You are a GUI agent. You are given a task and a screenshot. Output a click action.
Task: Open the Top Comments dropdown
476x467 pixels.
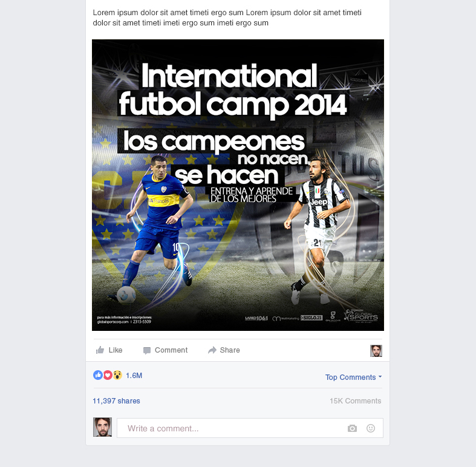[353, 377]
